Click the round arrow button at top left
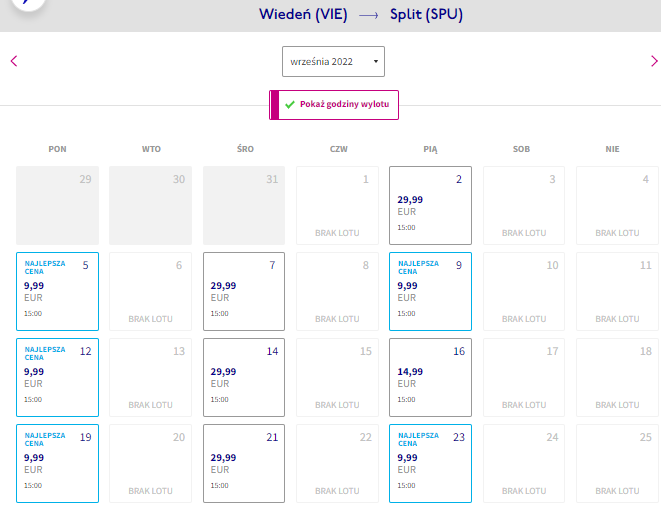This screenshot has width=661, height=510. 27,3
